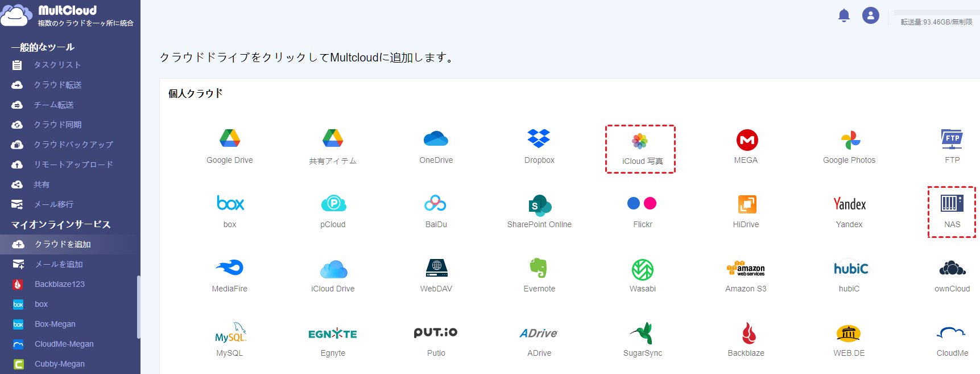This screenshot has width=980, height=374.
Task: Click the 転送量 traffic usage bar
Action: point(937,13)
